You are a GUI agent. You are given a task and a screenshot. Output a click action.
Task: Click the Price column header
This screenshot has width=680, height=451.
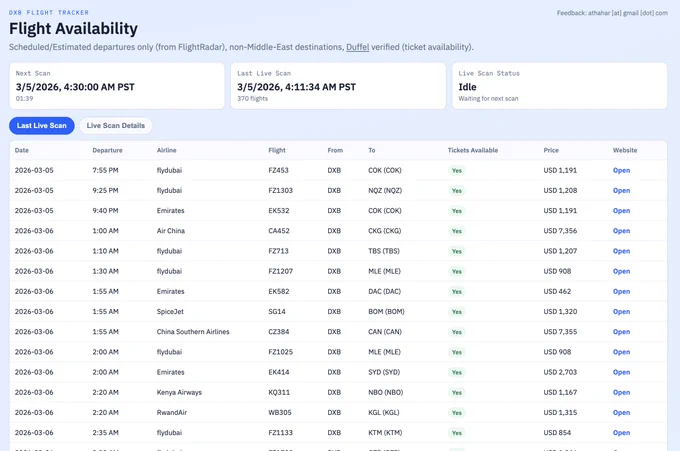click(x=551, y=150)
